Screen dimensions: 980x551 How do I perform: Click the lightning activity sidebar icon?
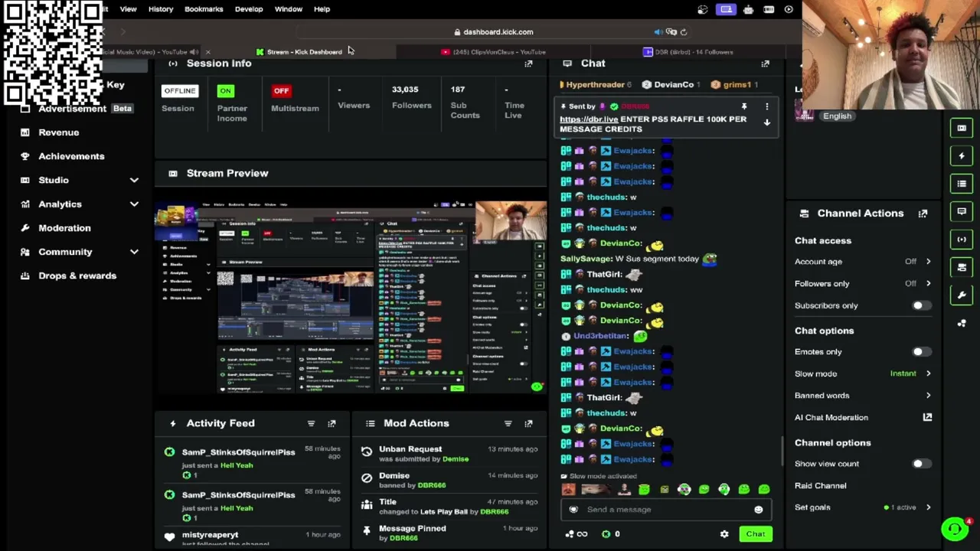[x=962, y=156]
